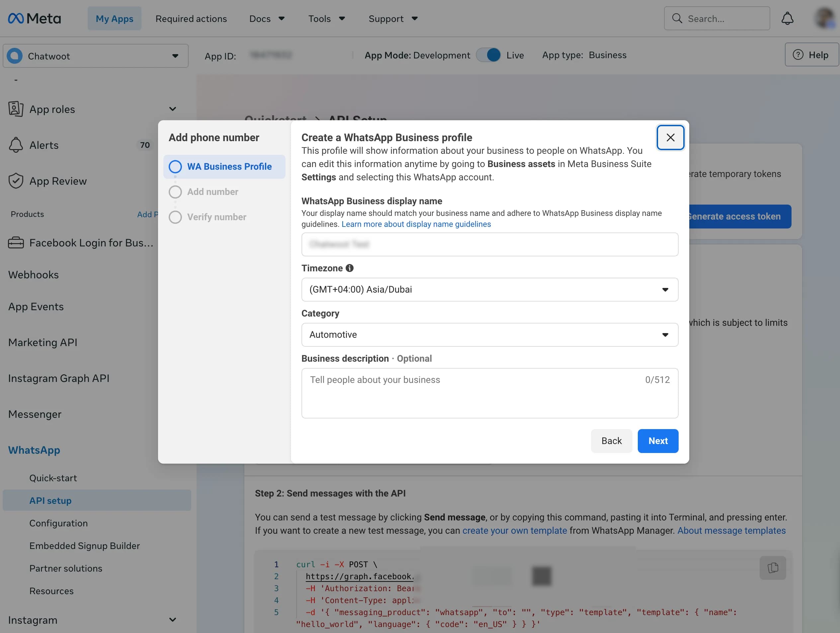Open Learn more about display name guidelines

[x=416, y=224]
